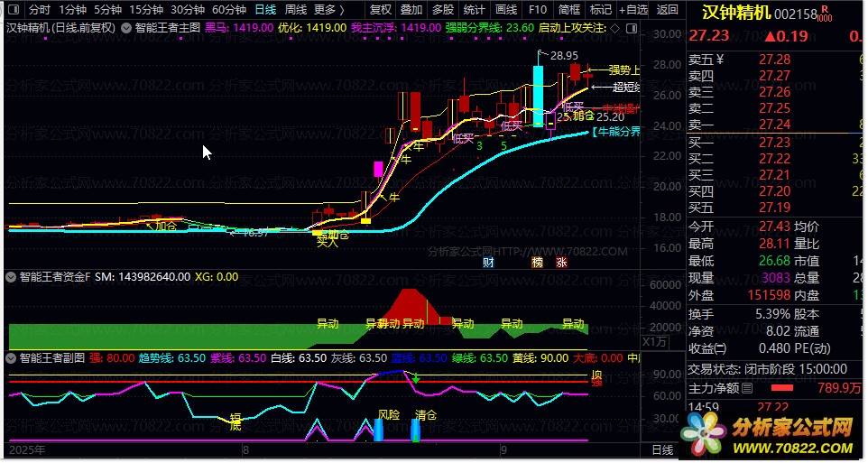Open the 日线 period selector at bottom right
Image resolution: width=868 pixels, height=463 pixels.
662,450
